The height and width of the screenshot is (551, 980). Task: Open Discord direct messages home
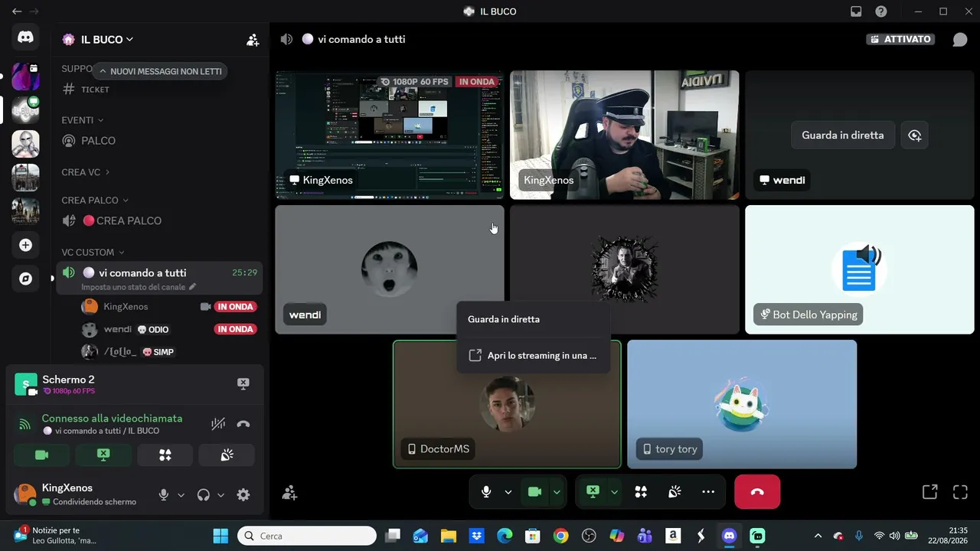coord(25,37)
